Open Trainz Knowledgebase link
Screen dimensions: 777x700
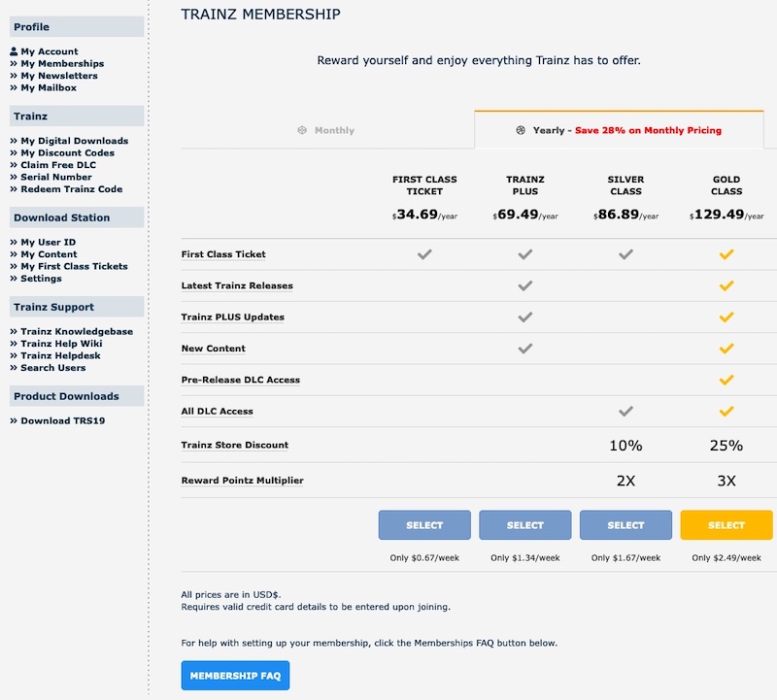(77, 331)
